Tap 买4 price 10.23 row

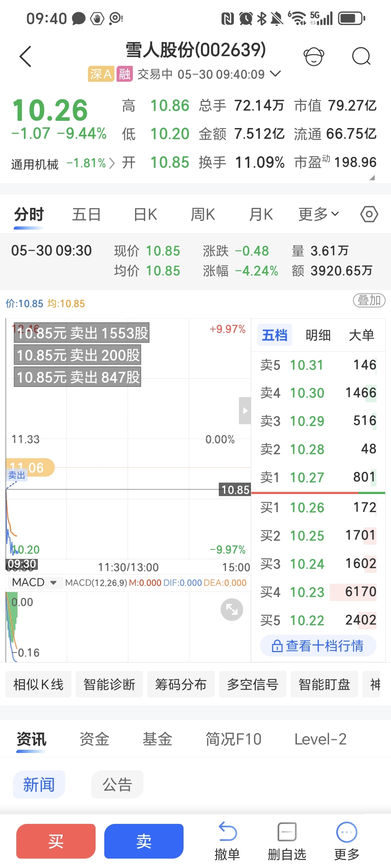click(318, 592)
